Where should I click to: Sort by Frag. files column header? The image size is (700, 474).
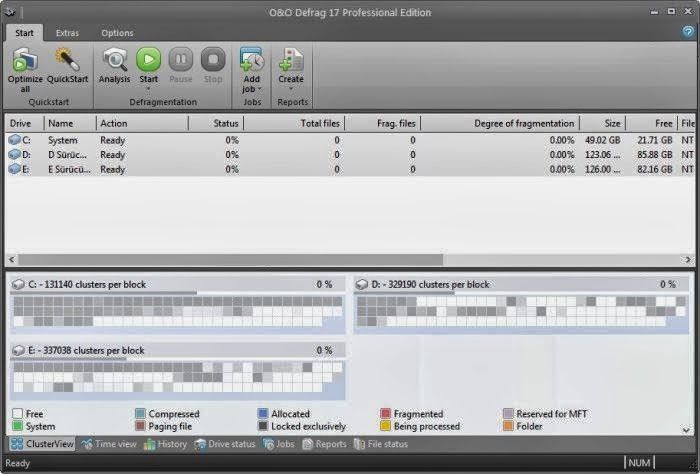[383, 124]
